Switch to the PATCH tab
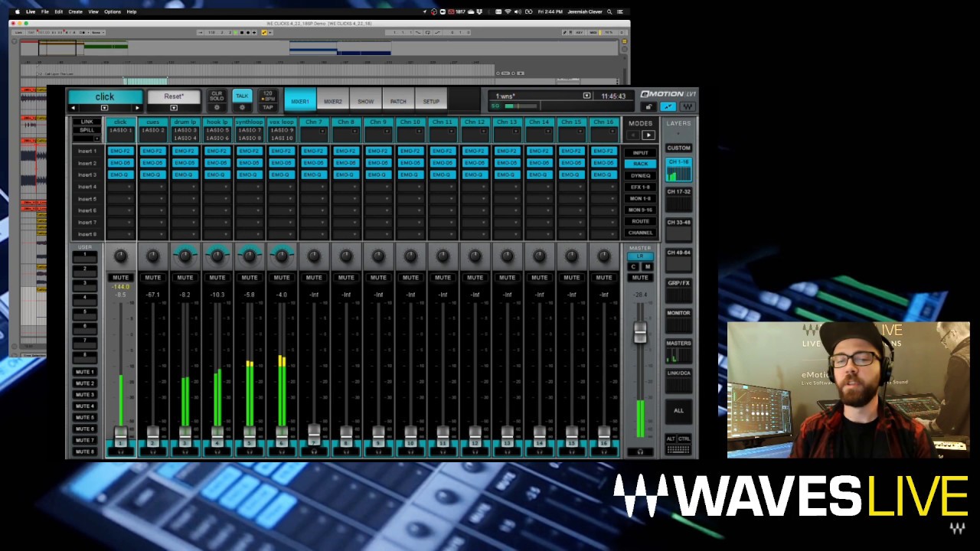Viewport: 980px width, 551px height. [398, 101]
